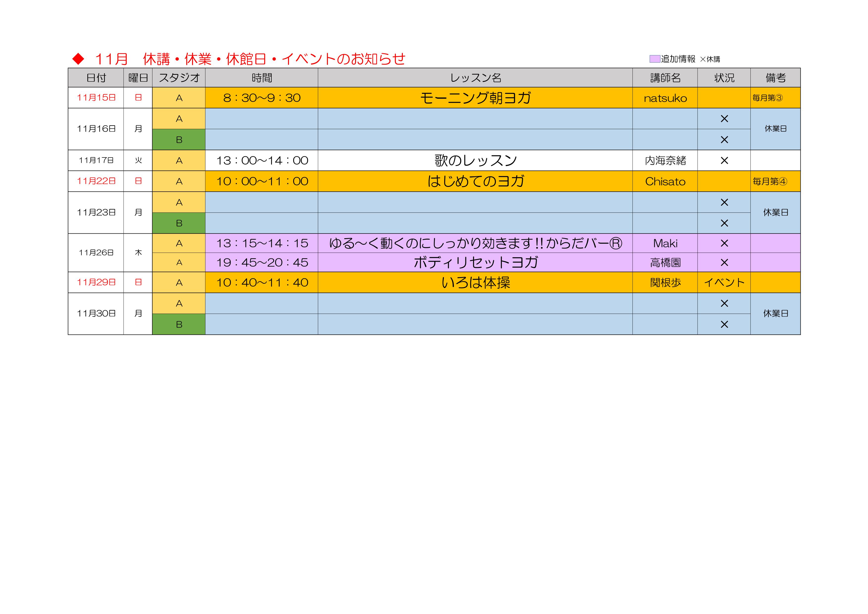Click the 11月30日 休業日 remark
This screenshot has width=868, height=614.
(775, 314)
